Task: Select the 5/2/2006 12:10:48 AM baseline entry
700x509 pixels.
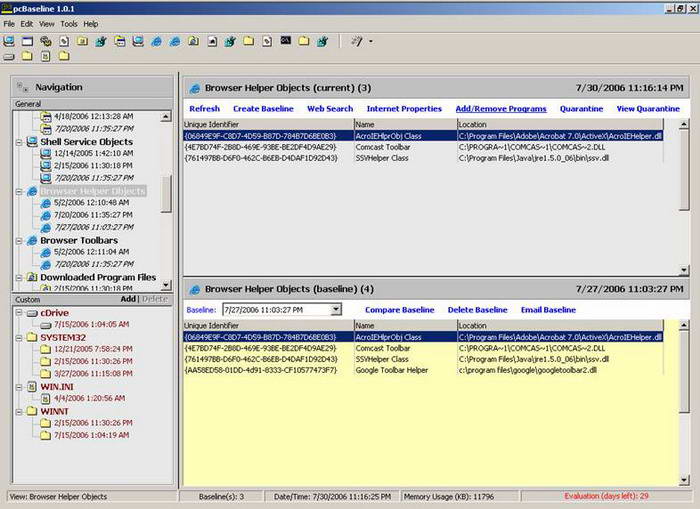Action: [92, 203]
